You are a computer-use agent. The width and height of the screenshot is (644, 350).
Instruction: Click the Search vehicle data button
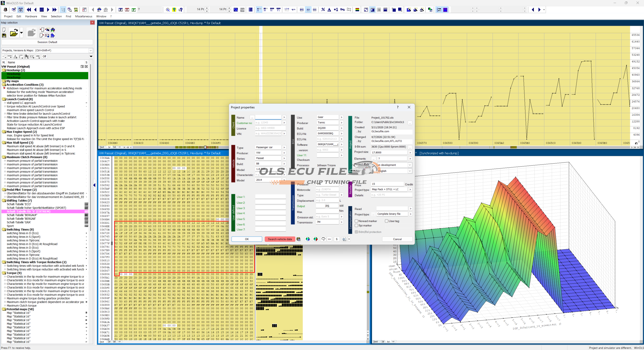[280, 239]
